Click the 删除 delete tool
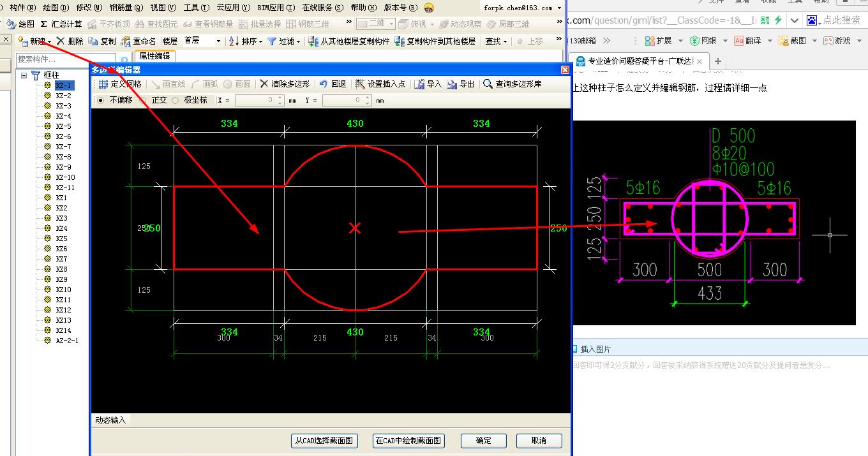The width and height of the screenshot is (868, 456). pyautogui.click(x=70, y=41)
